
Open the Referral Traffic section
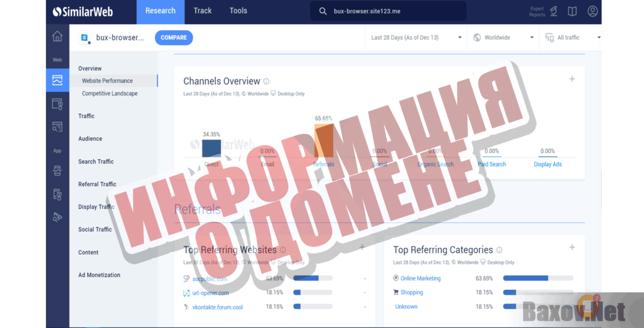tap(97, 184)
